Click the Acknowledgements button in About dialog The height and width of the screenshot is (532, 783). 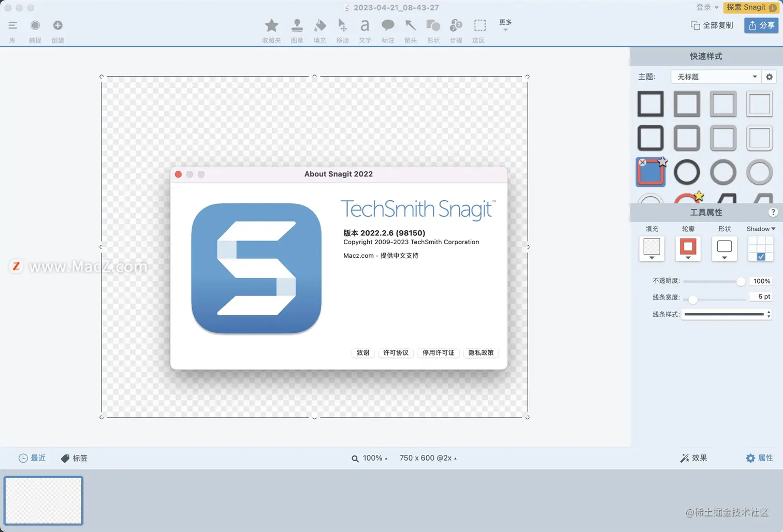pos(363,352)
